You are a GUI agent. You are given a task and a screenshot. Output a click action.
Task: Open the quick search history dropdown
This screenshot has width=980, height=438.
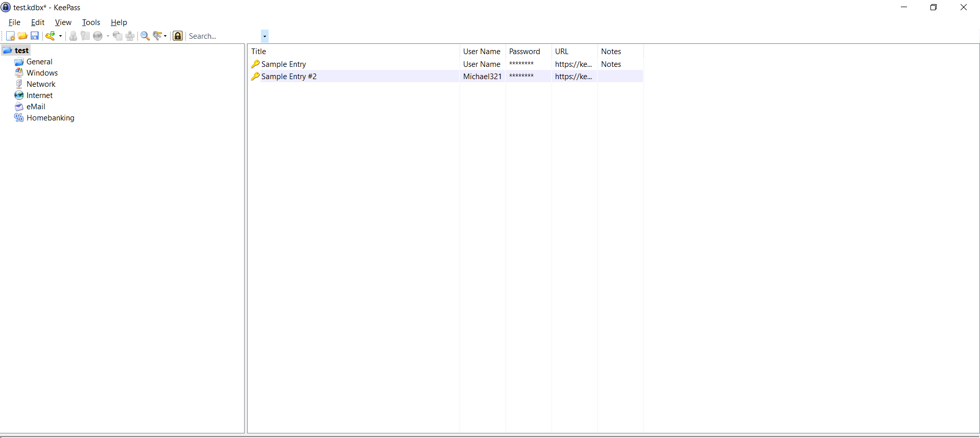click(x=265, y=36)
